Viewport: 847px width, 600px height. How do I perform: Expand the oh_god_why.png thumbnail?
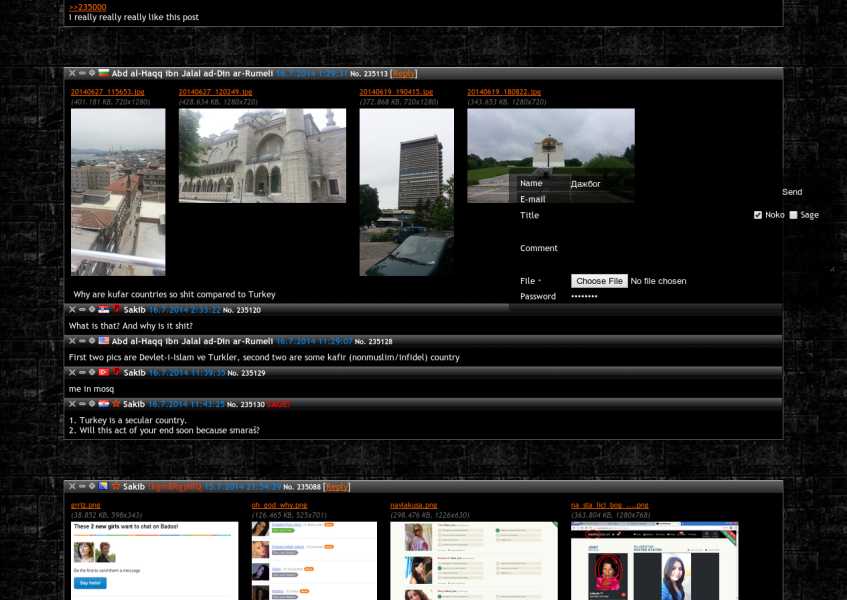click(x=314, y=561)
